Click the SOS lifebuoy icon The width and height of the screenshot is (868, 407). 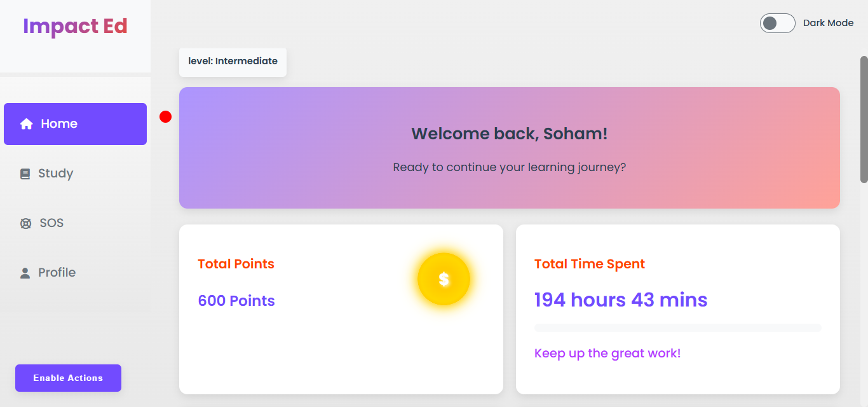(25, 223)
